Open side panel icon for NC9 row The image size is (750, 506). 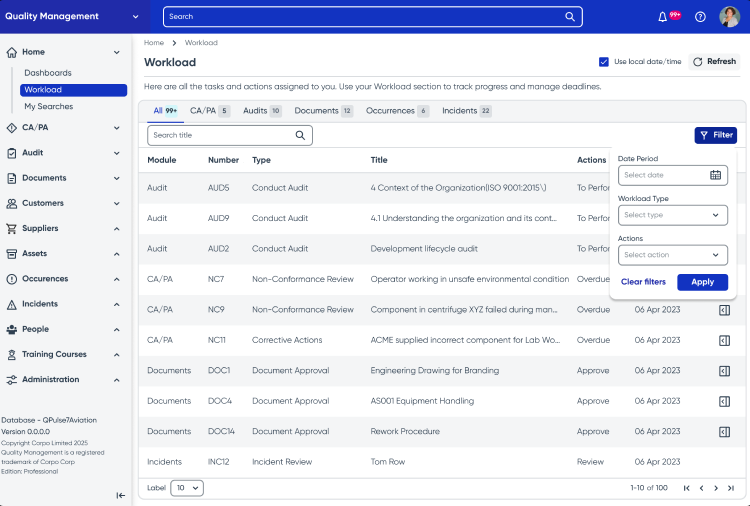[724, 310]
